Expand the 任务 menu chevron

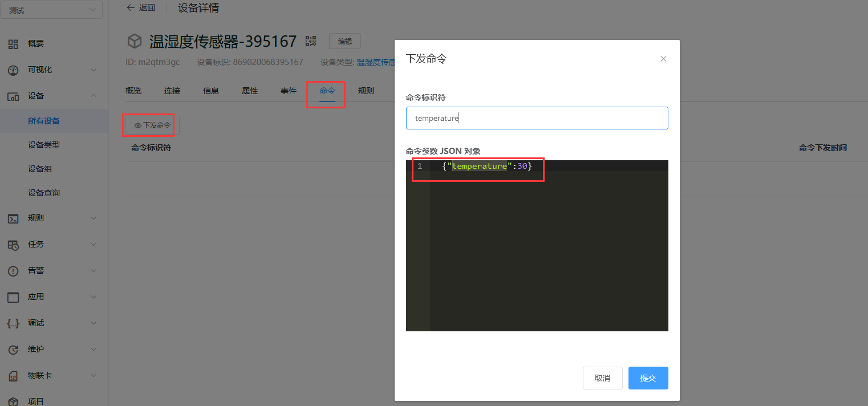94,245
